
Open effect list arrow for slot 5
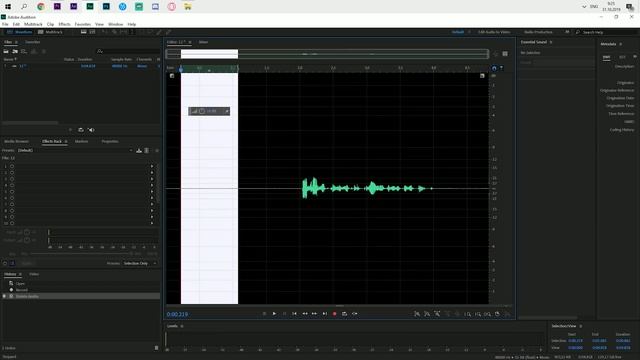click(152, 191)
